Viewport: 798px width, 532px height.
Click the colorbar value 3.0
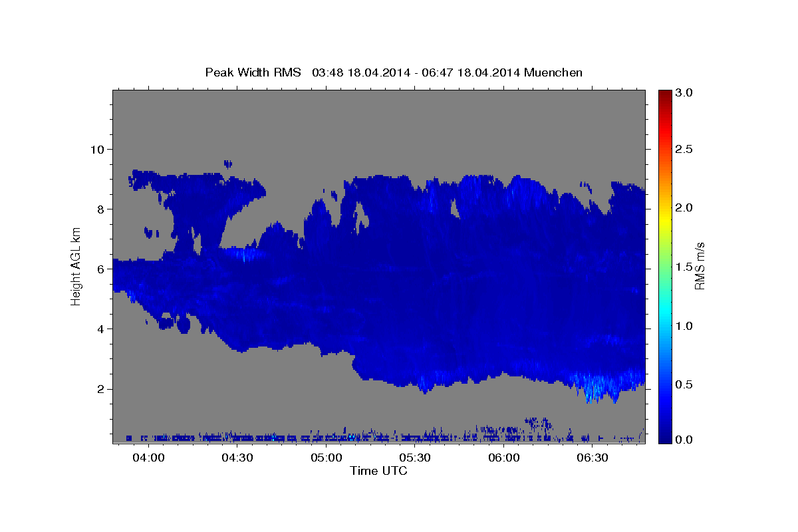point(685,92)
